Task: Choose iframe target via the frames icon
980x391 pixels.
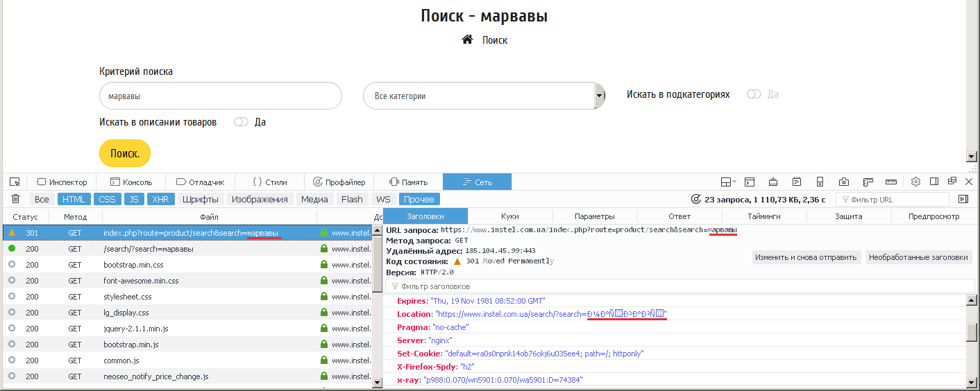Action: [x=728, y=182]
